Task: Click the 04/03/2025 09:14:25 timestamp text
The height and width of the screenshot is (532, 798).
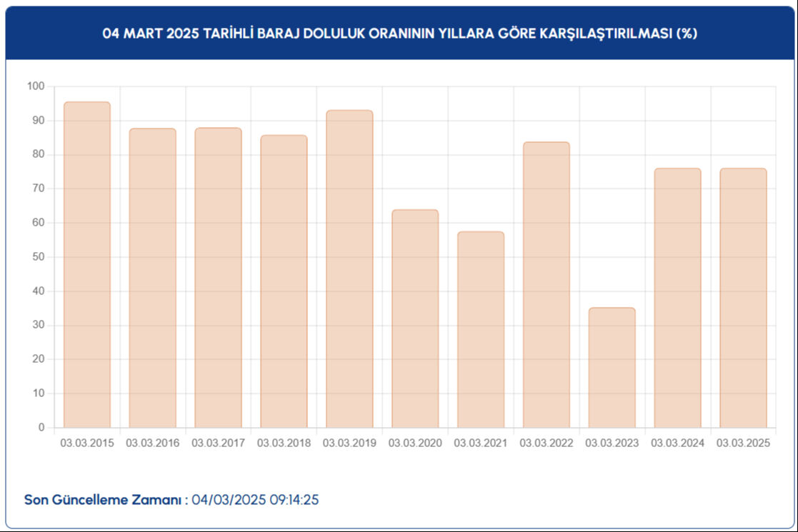Action: point(256,499)
